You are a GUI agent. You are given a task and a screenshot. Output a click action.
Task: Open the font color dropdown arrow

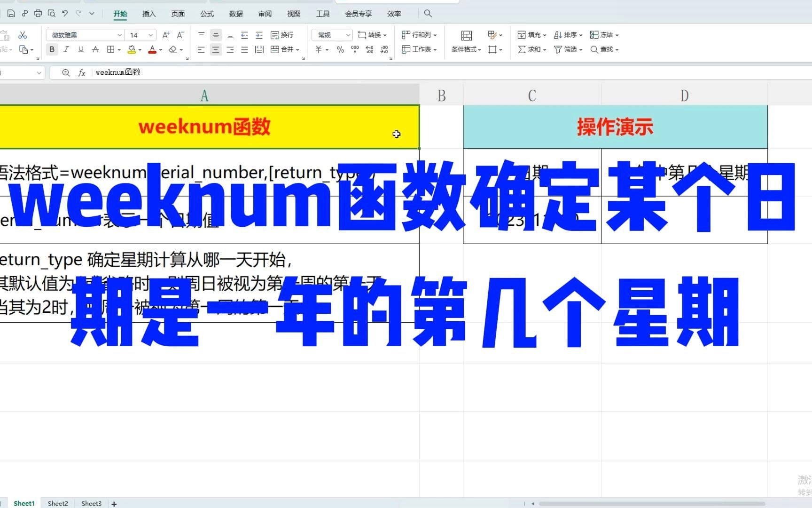point(161,50)
